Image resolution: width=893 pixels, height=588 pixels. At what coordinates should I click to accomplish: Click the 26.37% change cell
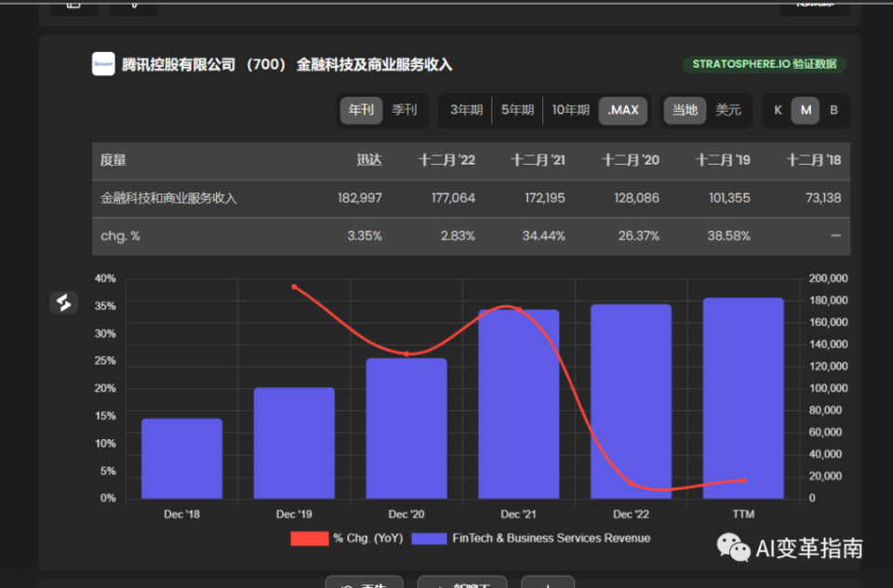(x=638, y=236)
